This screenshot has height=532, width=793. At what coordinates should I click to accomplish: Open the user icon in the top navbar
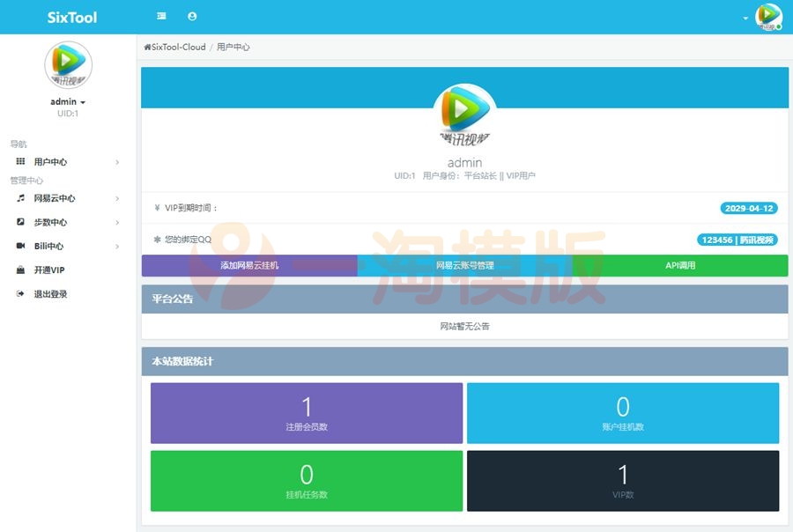click(192, 16)
